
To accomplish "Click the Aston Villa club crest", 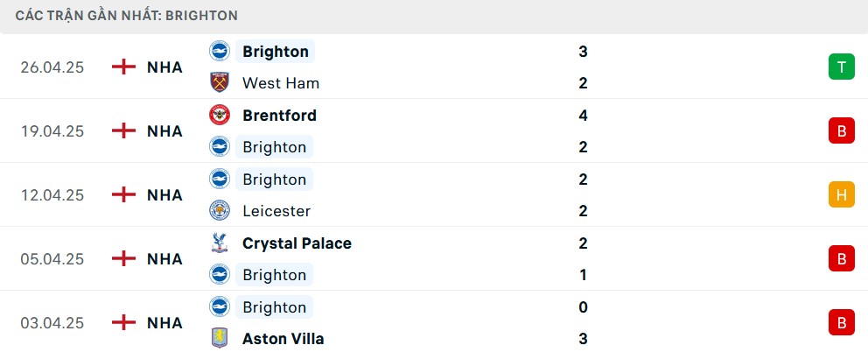I will coord(220,338).
